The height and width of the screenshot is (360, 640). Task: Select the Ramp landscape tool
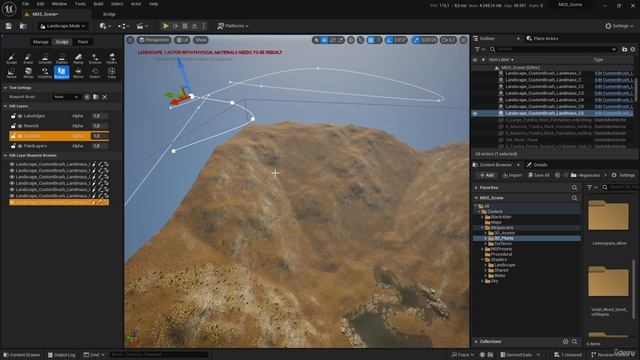(x=78, y=58)
